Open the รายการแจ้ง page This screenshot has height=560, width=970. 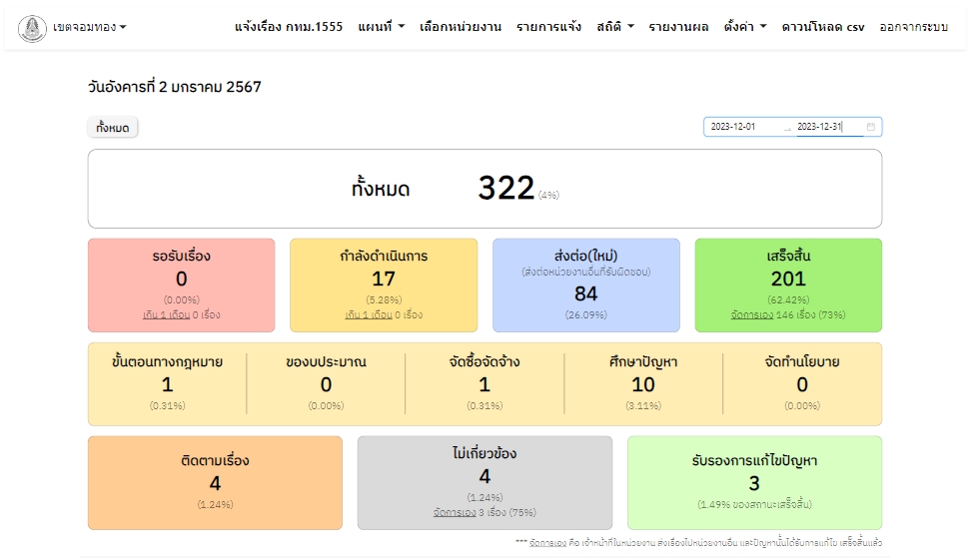(x=548, y=27)
